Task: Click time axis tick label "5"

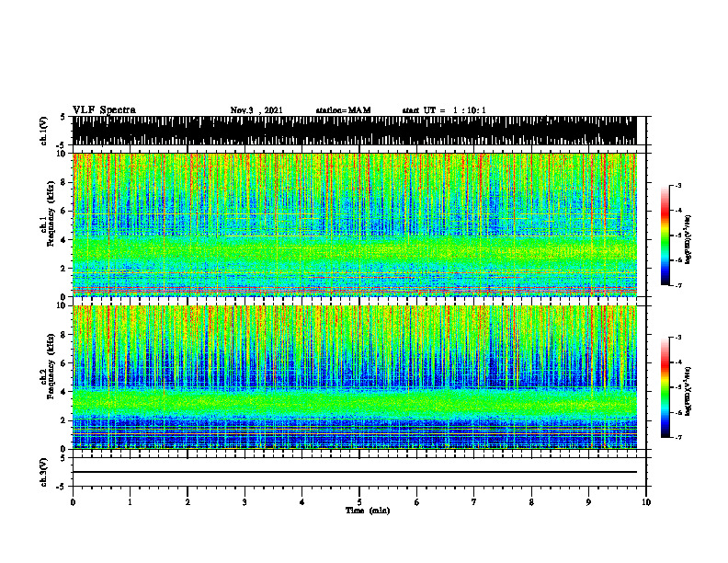Action: (359, 502)
